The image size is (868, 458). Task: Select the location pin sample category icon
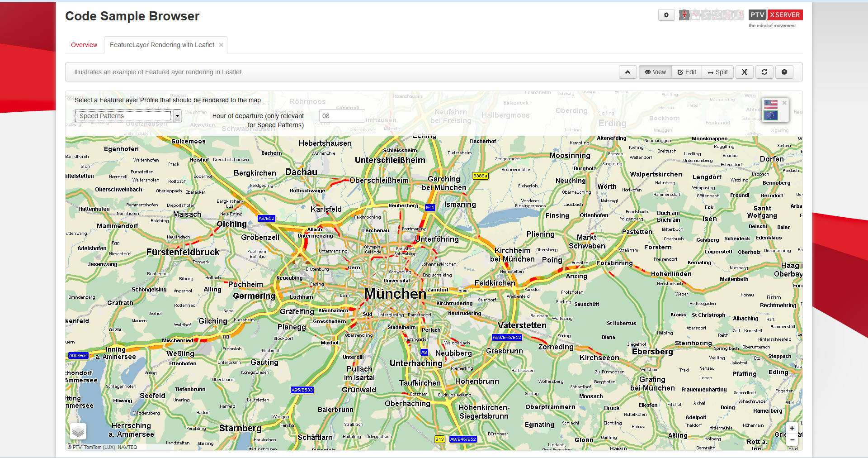[684, 15]
